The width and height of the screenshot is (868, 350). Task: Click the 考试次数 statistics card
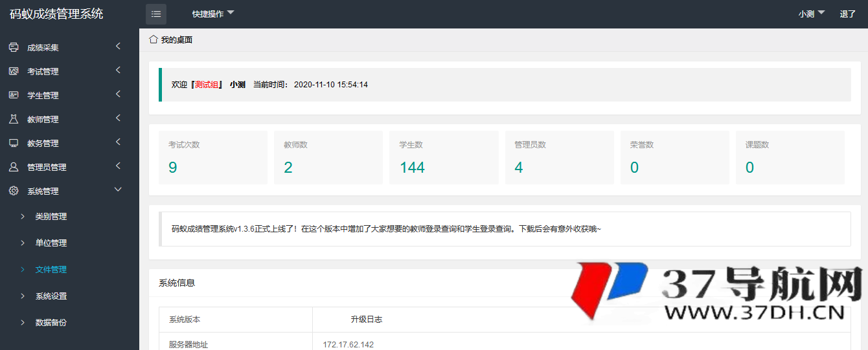212,157
